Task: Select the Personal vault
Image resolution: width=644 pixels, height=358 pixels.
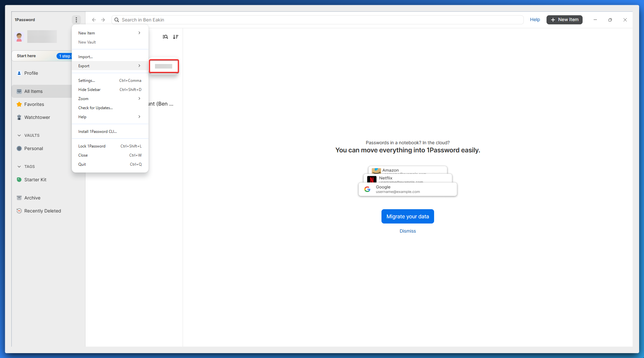Action: [33, 148]
